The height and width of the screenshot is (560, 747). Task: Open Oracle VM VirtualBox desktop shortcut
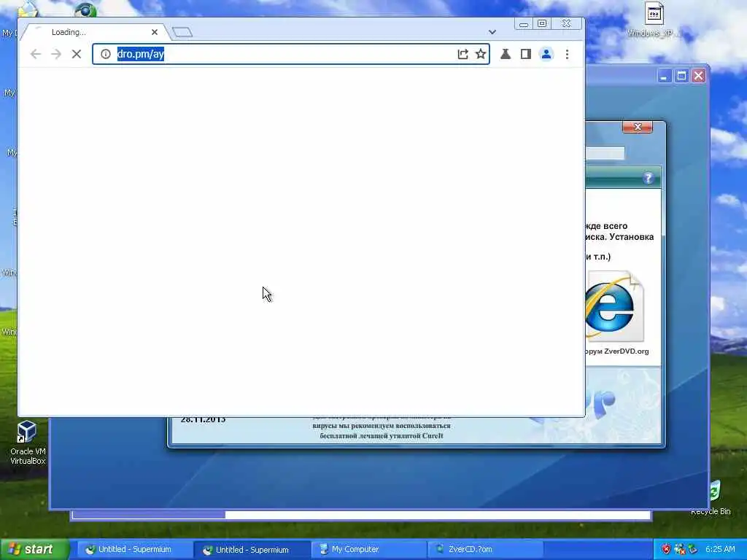pos(28,443)
